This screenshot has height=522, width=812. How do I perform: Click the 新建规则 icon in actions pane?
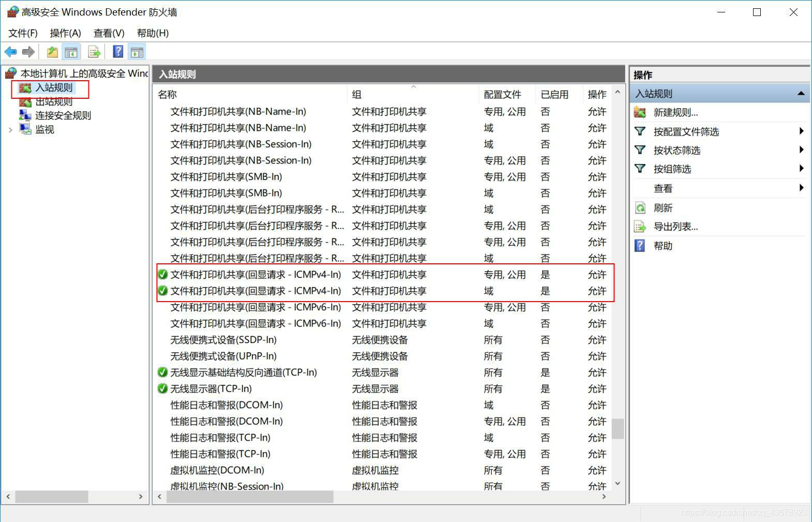640,112
